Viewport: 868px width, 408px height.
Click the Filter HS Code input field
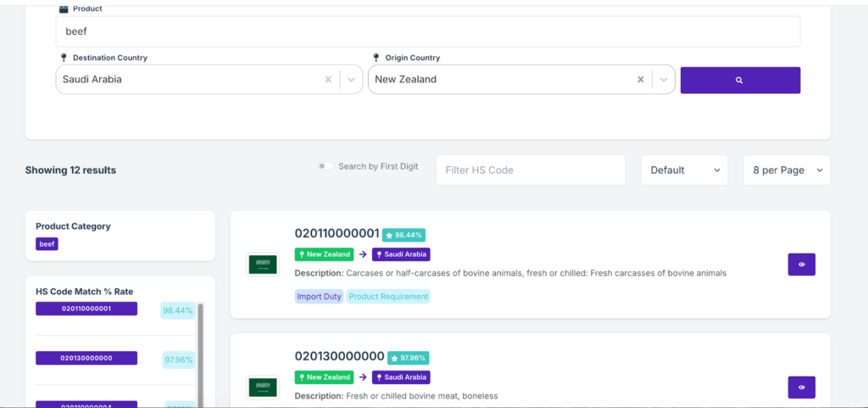click(x=530, y=170)
